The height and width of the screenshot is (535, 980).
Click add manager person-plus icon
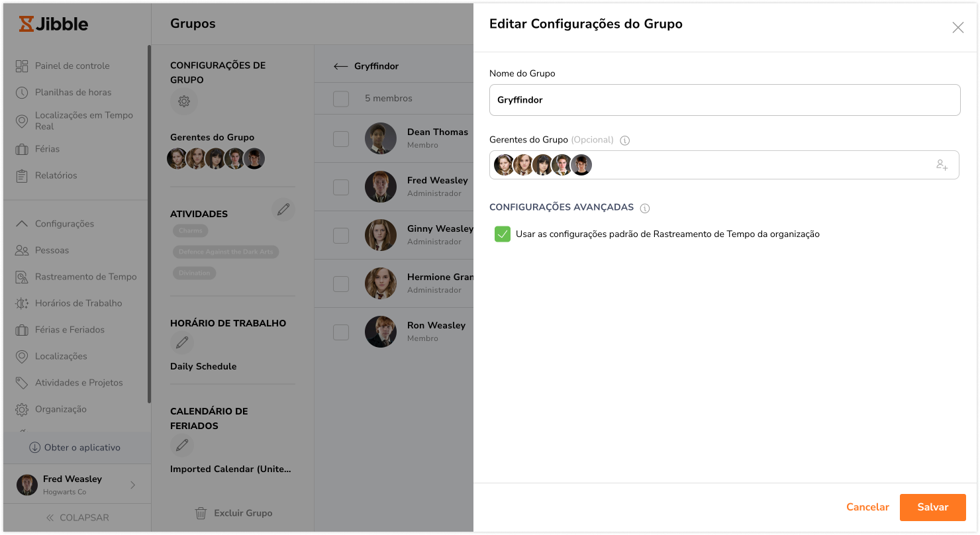(x=942, y=165)
